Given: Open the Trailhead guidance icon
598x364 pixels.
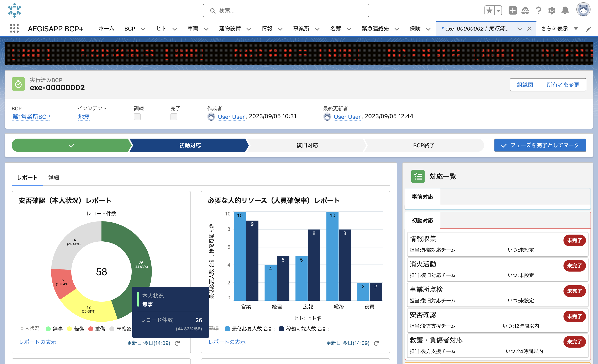Looking at the screenshot, I should (525, 10).
